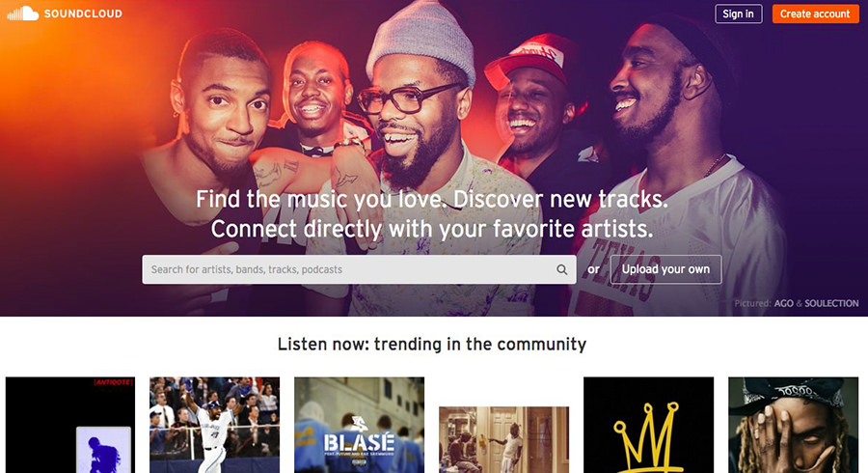Open the baseball player track artwork

point(215,425)
